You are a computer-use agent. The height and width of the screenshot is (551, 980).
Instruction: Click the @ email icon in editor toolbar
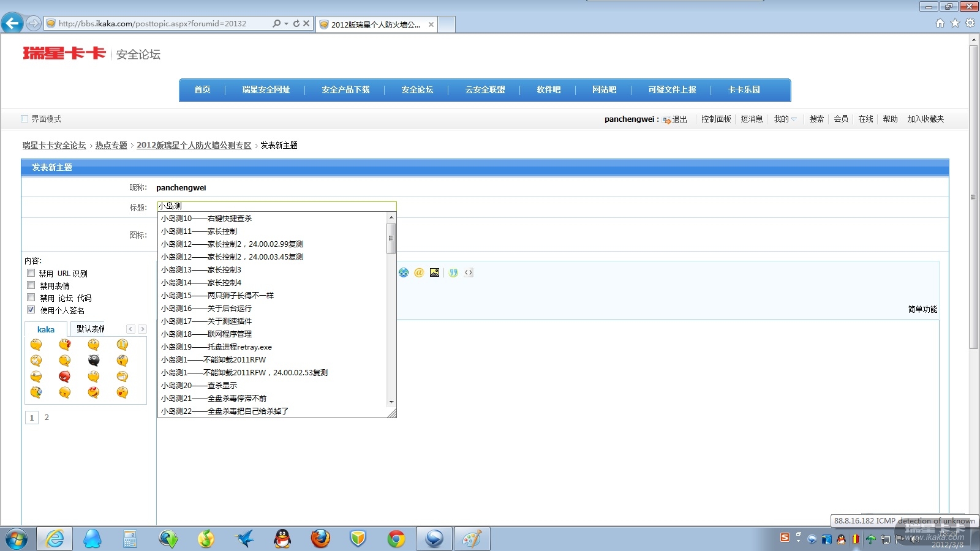(419, 272)
